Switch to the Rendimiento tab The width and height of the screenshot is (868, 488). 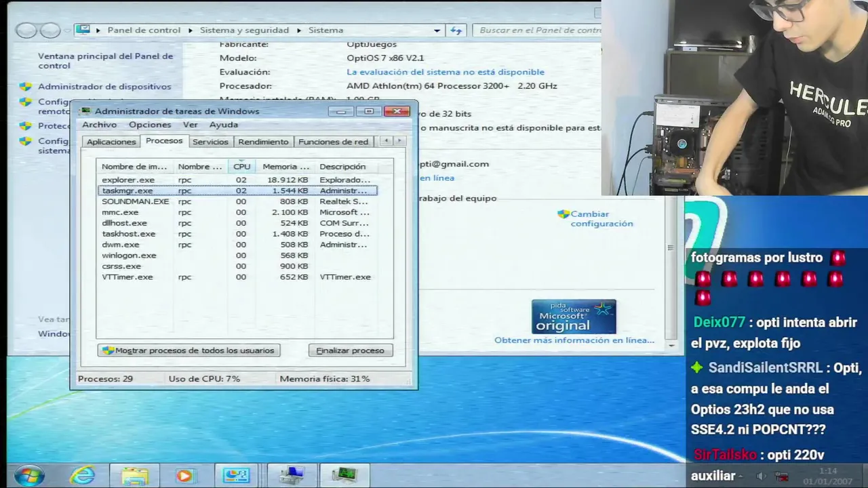pos(263,142)
